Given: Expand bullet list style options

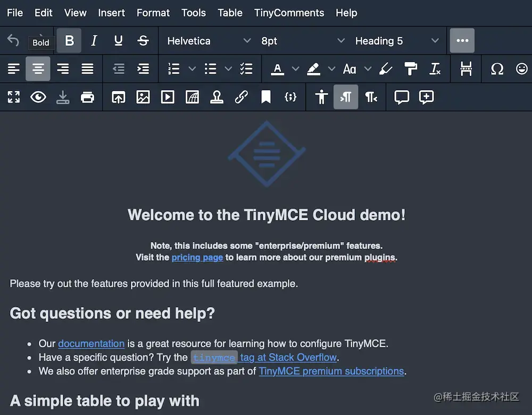Looking at the screenshot, I should [x=228, y=69].
